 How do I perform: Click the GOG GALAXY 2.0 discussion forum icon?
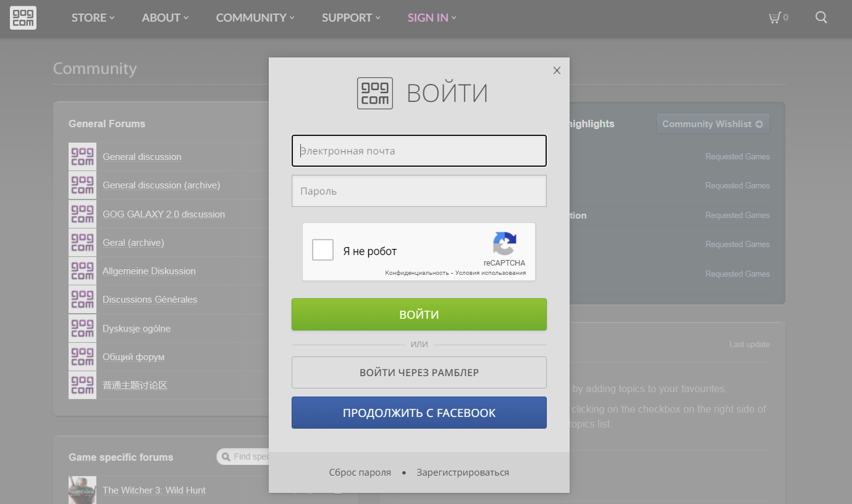(x=82, y=214)
